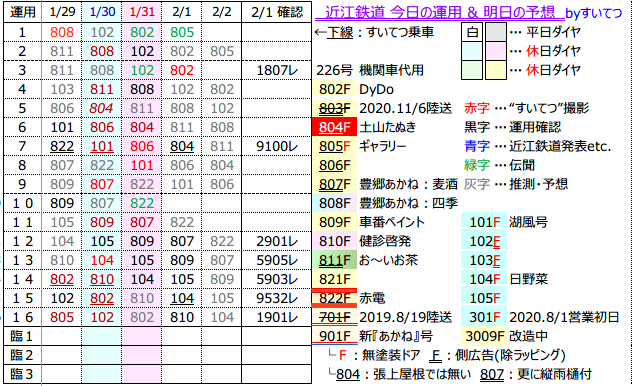Select the 822F cell beside 赤電

[x=335, y=298]
